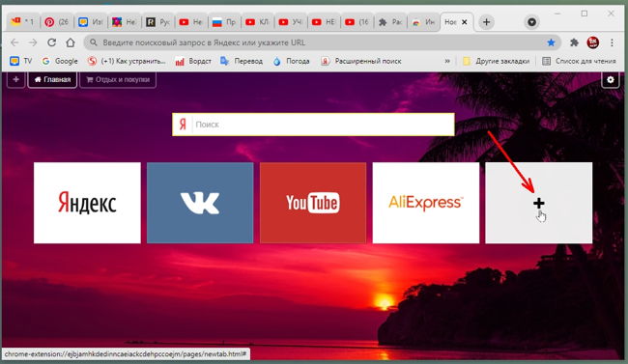
Task: Open Список для чтения reading list
Action: coord(579,61)
